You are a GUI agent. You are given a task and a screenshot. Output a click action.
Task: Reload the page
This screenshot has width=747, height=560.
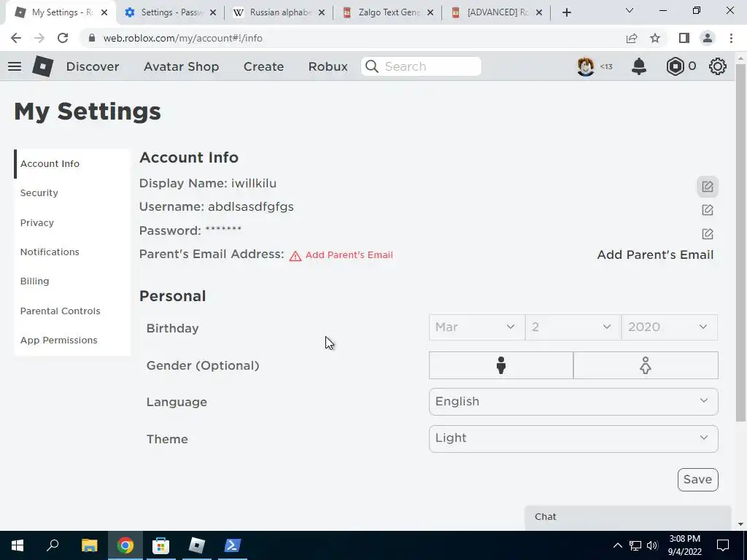point(63,38)
